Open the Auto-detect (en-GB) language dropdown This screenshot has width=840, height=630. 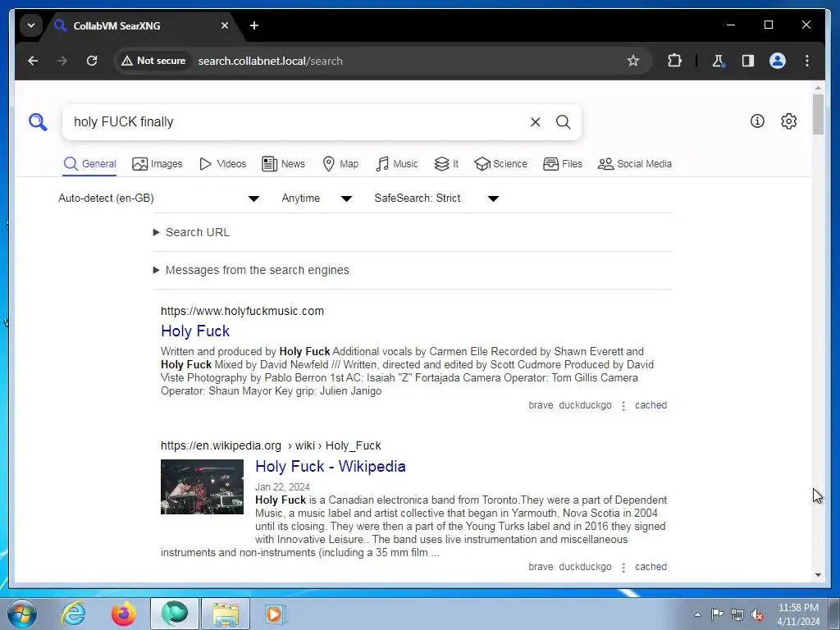coord(158,199)
